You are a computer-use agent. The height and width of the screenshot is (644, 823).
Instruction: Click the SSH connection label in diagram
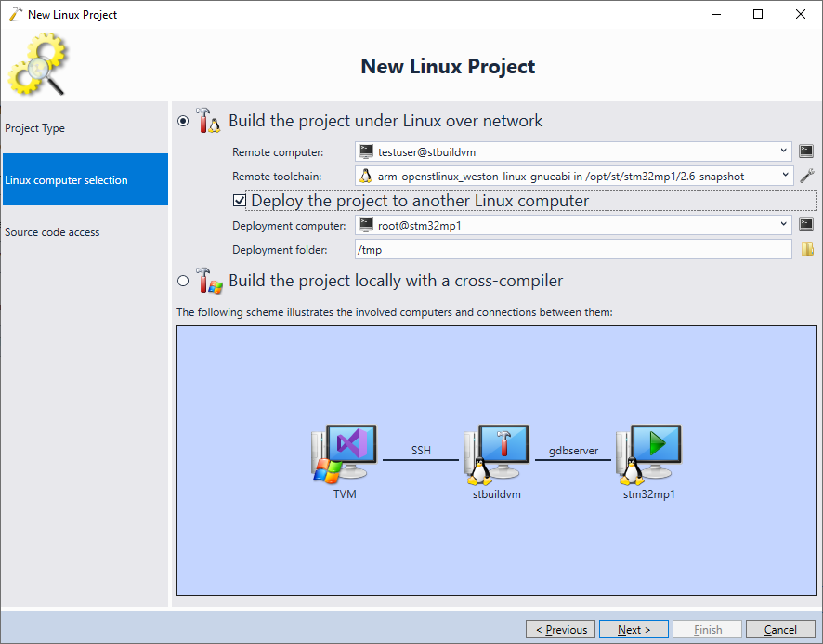(x=421, y=450)
